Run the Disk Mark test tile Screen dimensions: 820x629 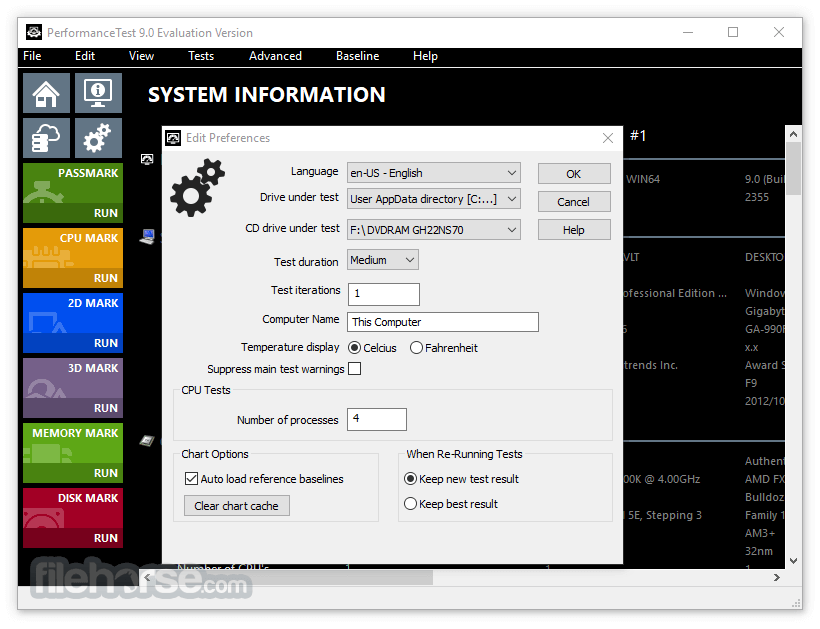point(73,518)
